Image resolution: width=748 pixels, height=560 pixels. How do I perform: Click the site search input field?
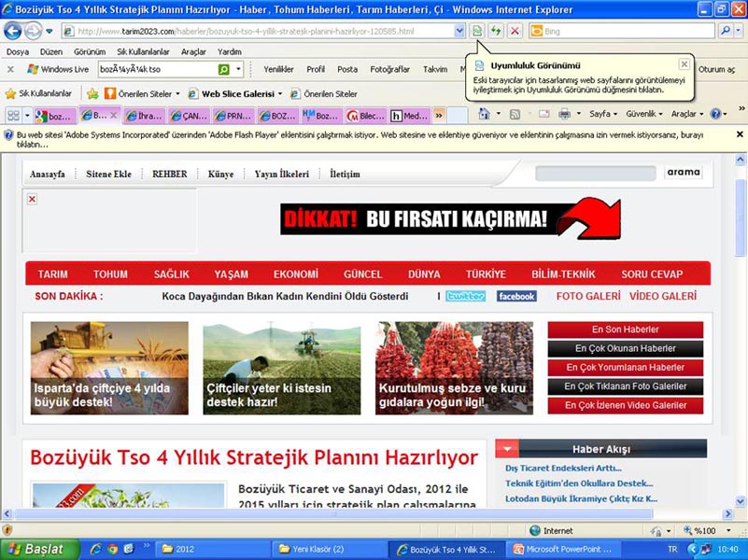(596, 173)
